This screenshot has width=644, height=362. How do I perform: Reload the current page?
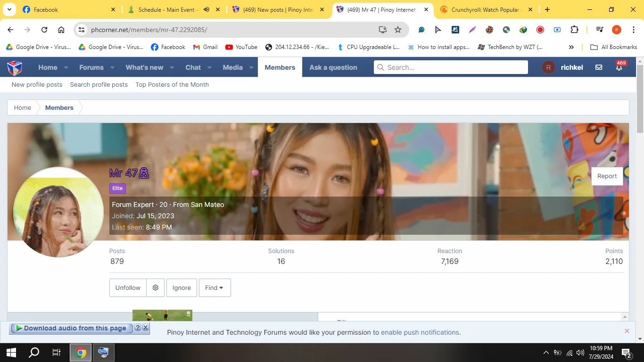click(x=44, y=30)
